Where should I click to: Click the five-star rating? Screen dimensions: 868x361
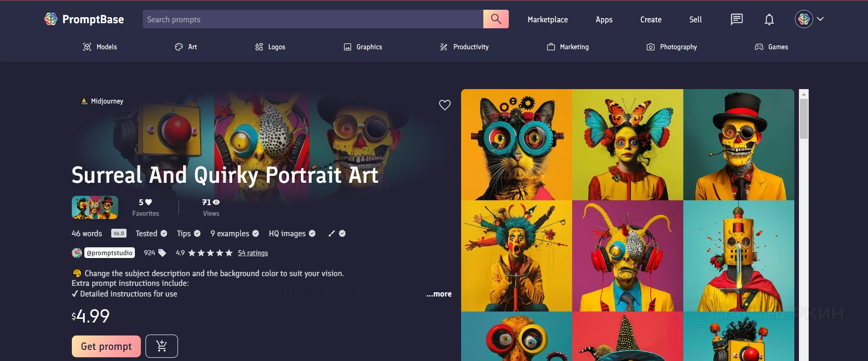coord(210,253)
